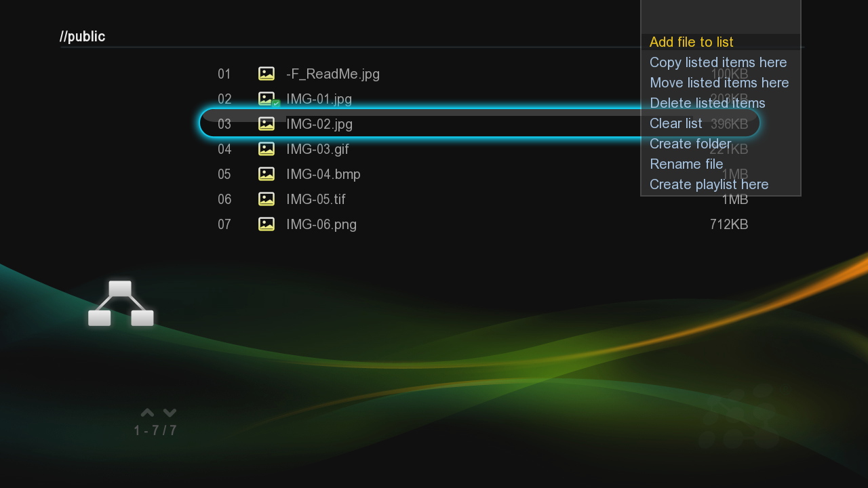This screenshot has height=488, width=868.
Task: Click the image icon beside IMG-04.bmp
Action: pyautogui.click(x=267, y=174)
